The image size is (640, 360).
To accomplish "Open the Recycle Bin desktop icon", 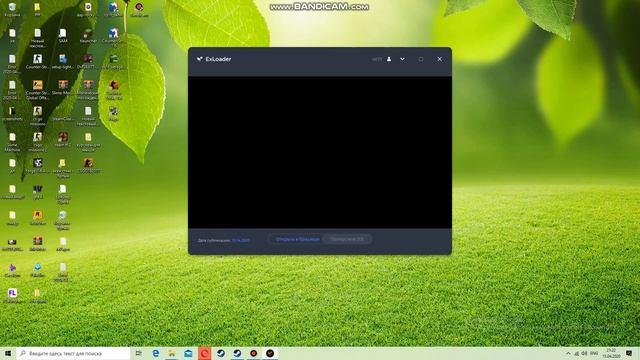I will (12, 9).
